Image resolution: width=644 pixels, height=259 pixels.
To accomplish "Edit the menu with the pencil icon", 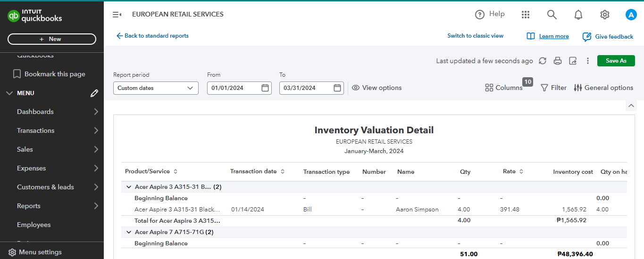I will pos(94,93).
